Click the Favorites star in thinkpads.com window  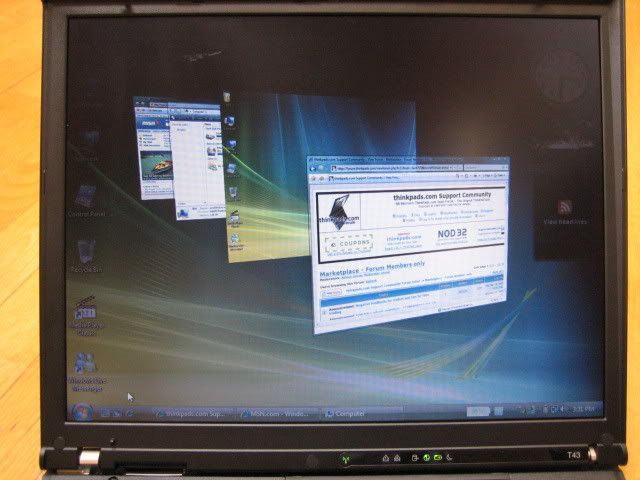tap(314, 178)
